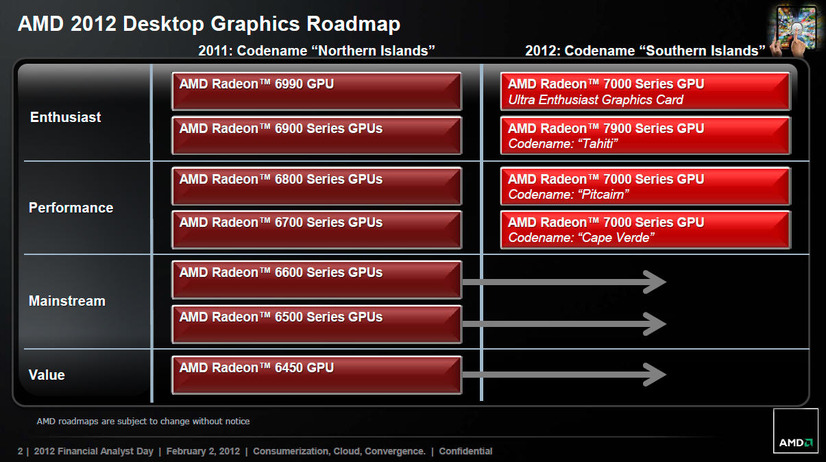Viewport: 826px width, 462px height.
Task: Click the roadmaps subject to change notice
Action: pos(143,421)
